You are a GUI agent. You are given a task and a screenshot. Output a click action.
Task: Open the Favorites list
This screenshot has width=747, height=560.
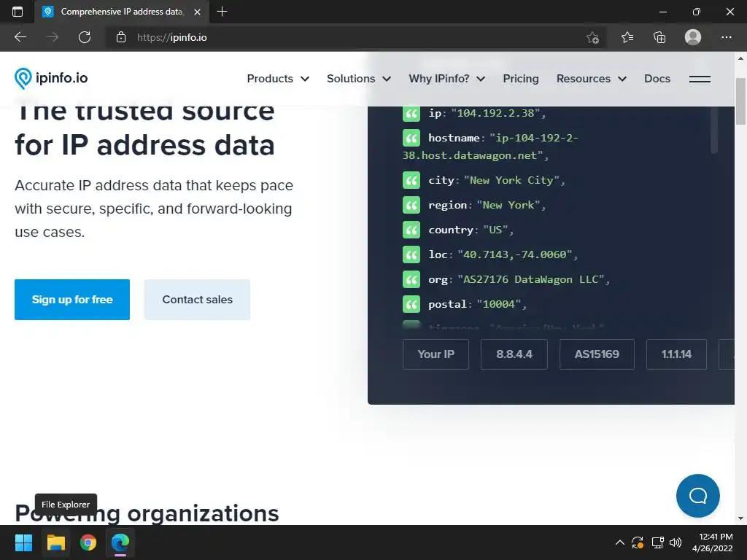click(x=627, y=37)
